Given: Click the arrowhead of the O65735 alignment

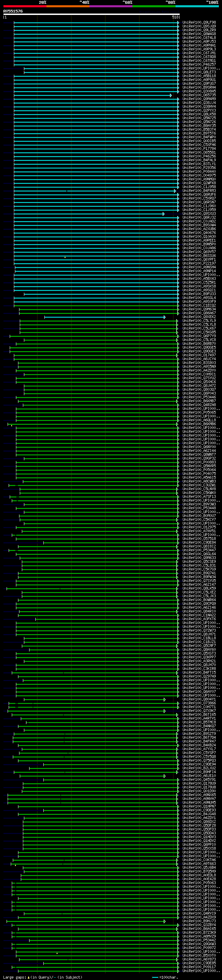Looking at the screenshot, I should [171, 95].
